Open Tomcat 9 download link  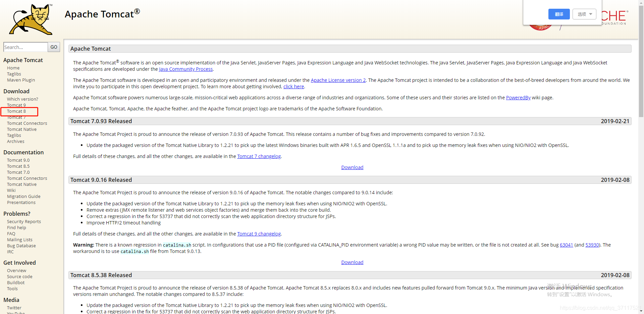point(16,105)
